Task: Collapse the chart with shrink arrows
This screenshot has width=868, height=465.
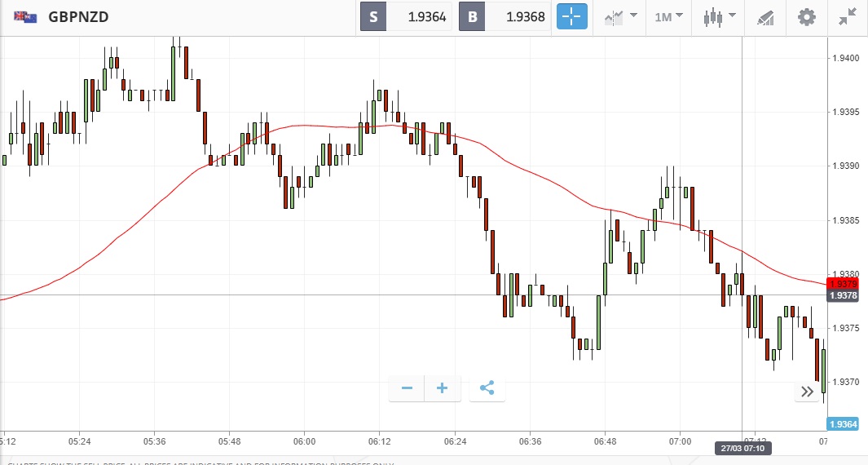Action: 848,16
